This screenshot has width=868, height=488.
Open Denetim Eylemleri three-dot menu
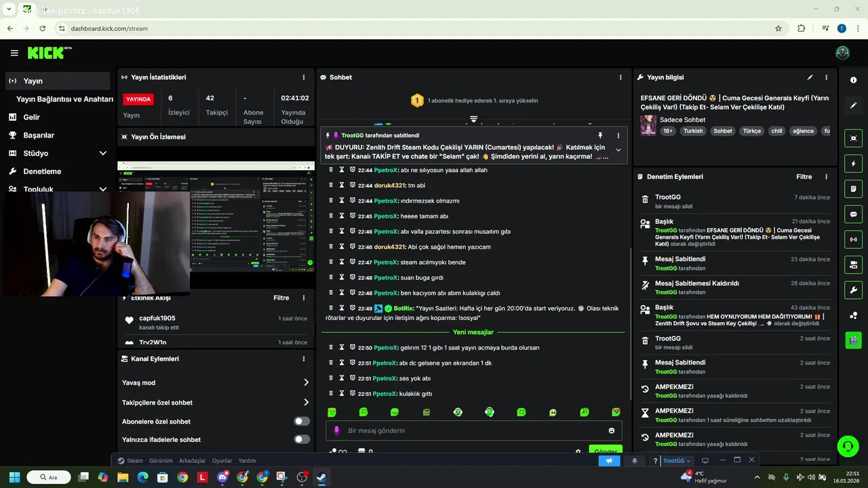tap(826, 177)
